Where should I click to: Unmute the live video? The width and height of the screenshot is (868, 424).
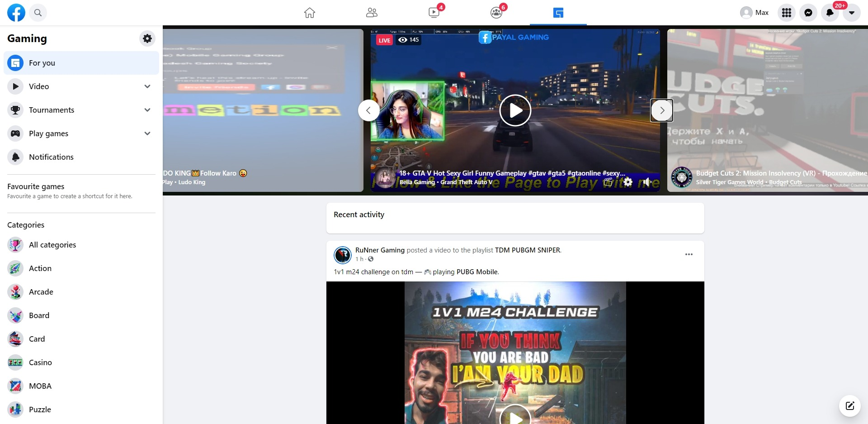(x=648, y=182)
